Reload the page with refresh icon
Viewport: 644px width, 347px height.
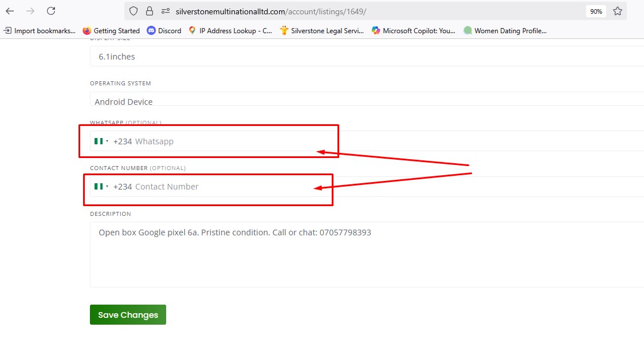pyautogui.click(x=51, y=11)
